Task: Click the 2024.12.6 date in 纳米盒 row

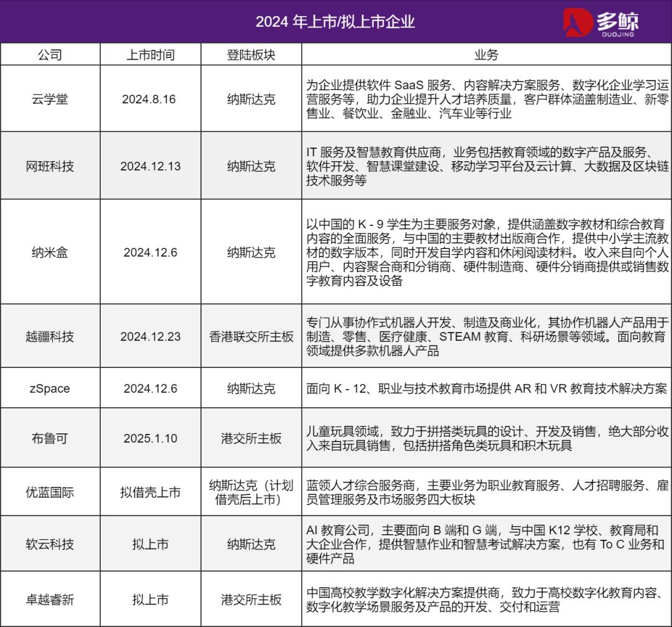Action: tap(151, 252)
